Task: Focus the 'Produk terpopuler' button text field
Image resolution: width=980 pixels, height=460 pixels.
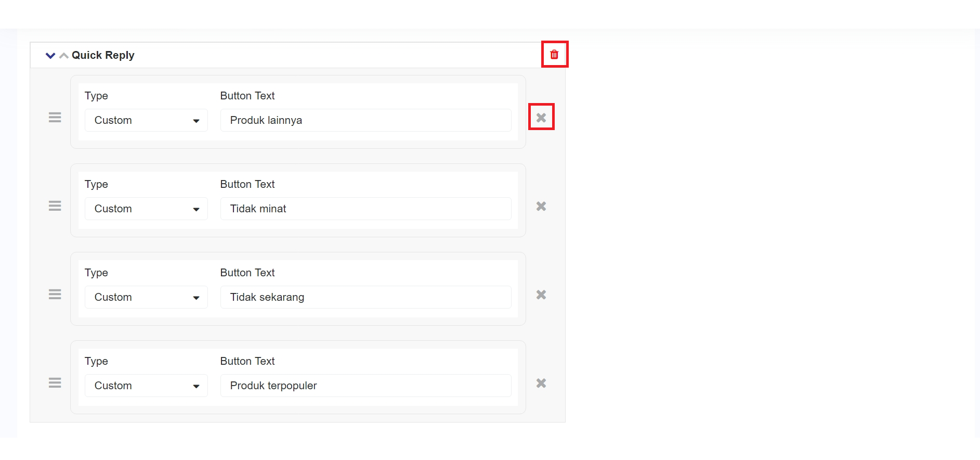Action: pos(365,386)
